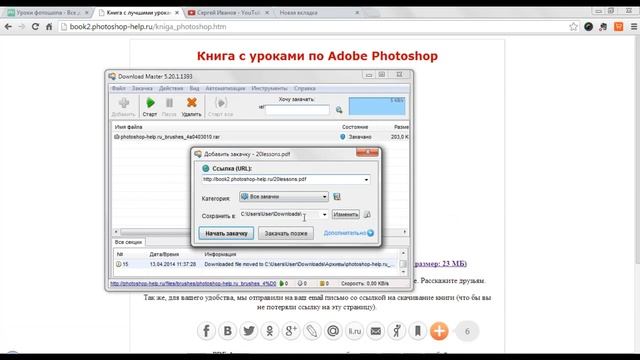
Task: Share via VKontakte B icon
Action: click(x=227, y=331)
